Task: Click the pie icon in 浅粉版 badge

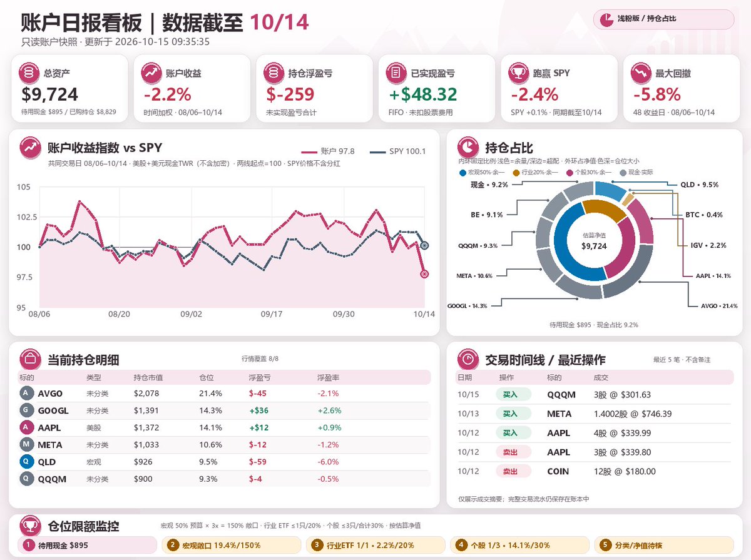Action: tap(606, 19)
